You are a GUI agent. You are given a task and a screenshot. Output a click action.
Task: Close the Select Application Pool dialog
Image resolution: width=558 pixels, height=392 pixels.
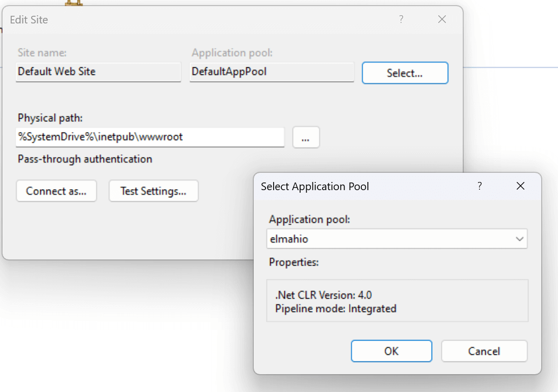(x=520, y=186)
